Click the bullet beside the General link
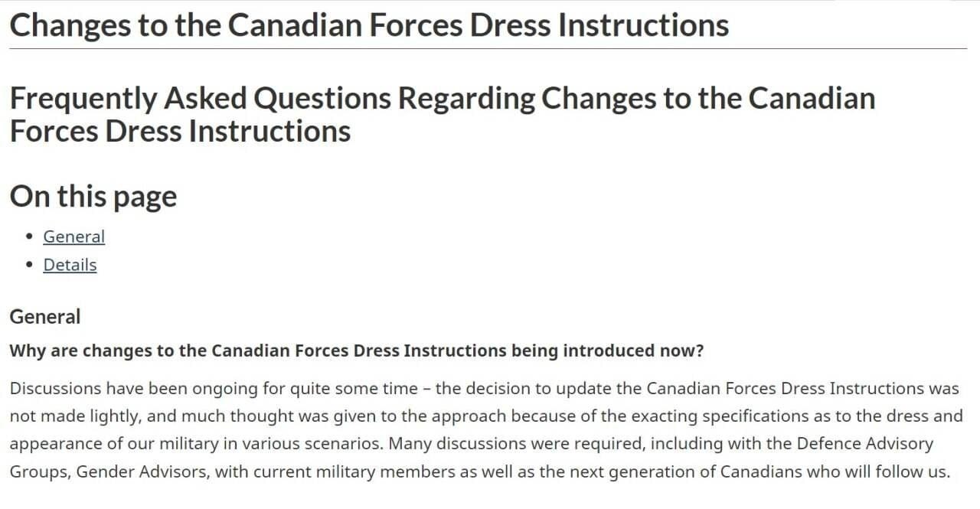 (29, 237)
